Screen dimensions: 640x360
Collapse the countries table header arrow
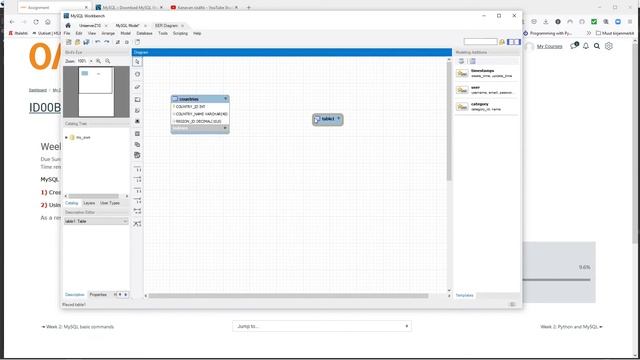(225, 99)
